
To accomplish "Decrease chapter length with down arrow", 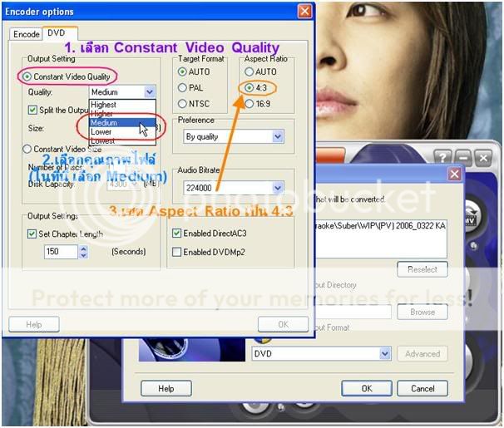I will 83,255.
